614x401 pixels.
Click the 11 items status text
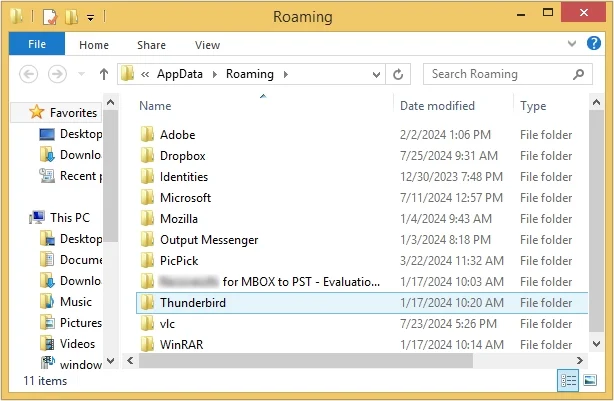click(45, 381)
